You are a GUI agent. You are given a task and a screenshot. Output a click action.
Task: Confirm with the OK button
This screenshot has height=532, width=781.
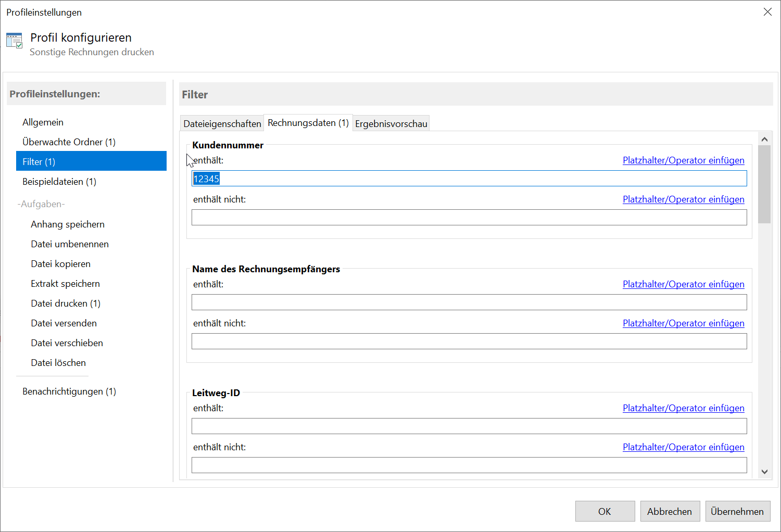point(605,511)
